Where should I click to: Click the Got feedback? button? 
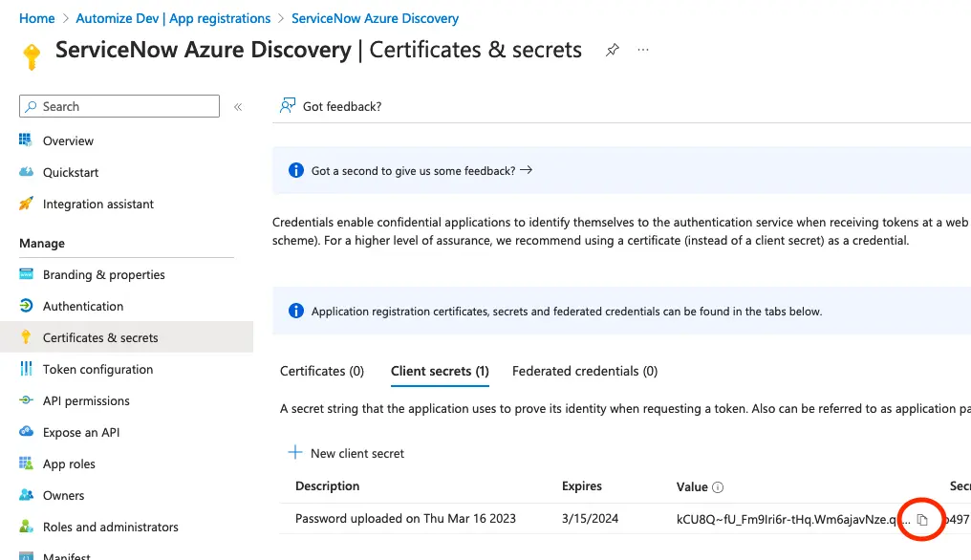(x=331, y=106)
